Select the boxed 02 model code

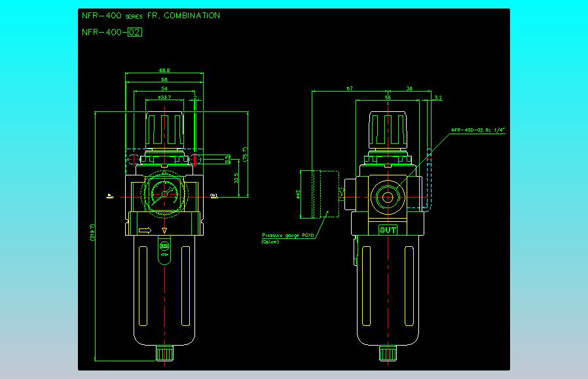(134, 31)
